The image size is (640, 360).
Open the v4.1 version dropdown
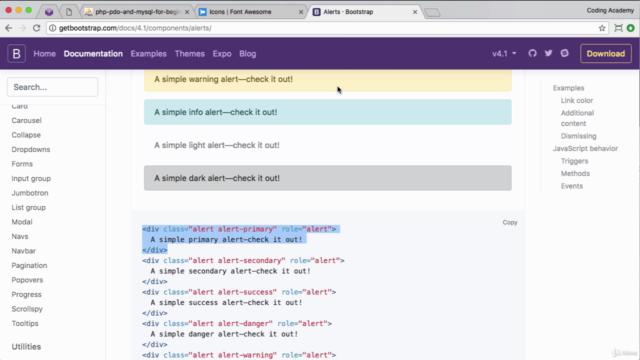[504, 53]
